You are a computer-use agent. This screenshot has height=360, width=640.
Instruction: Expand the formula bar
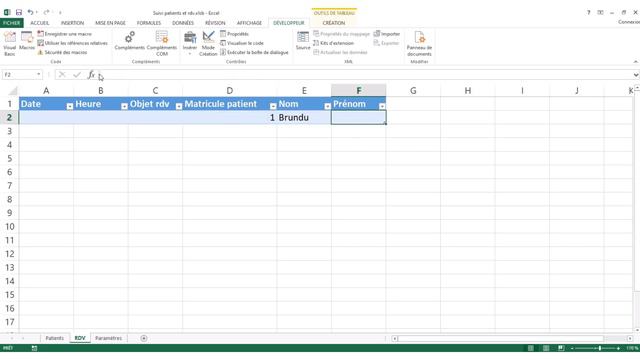636,75
